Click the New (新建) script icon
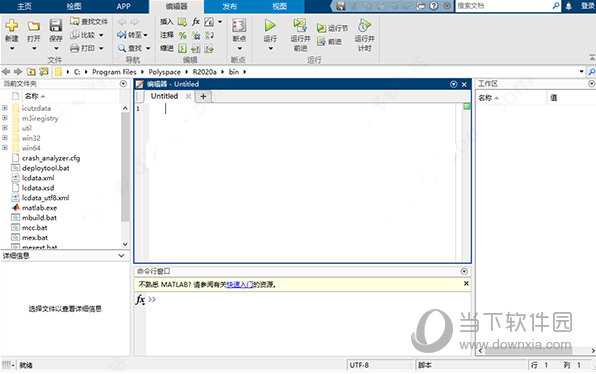 click(x=12, y=25)
